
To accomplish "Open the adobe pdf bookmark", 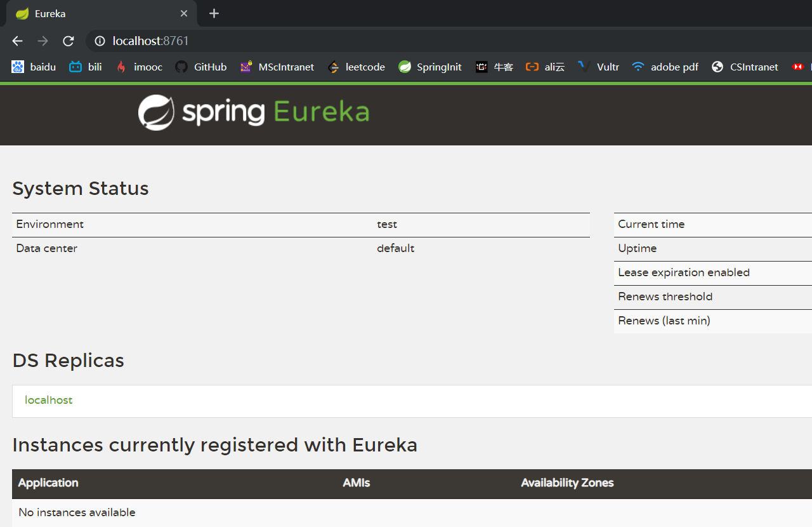I will pos(665,67).
